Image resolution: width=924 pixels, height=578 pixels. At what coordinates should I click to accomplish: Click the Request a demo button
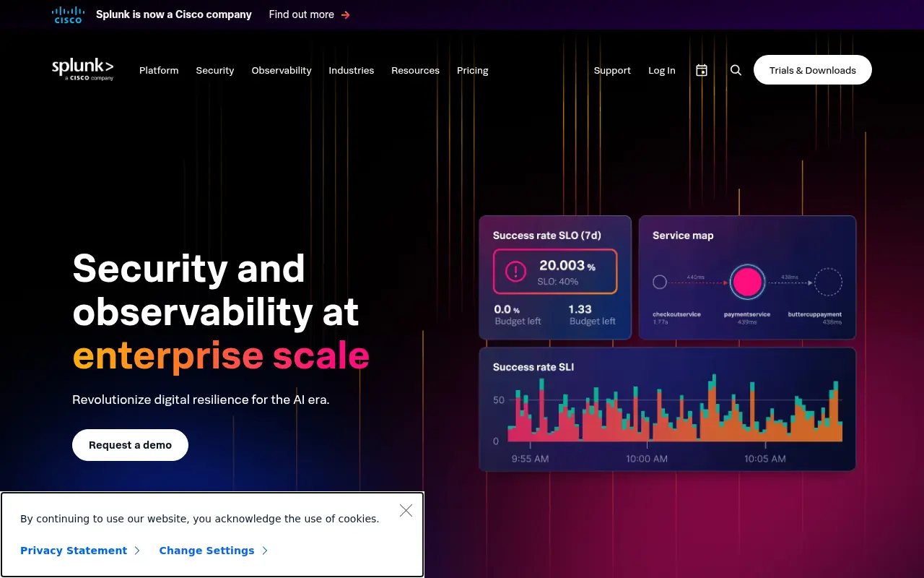[130, 444]
